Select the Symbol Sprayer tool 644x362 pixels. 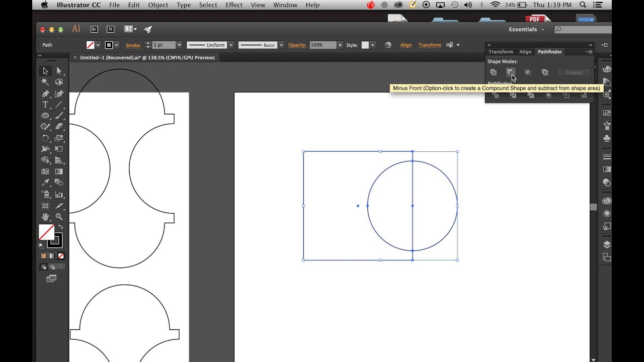tap(45, 194)
